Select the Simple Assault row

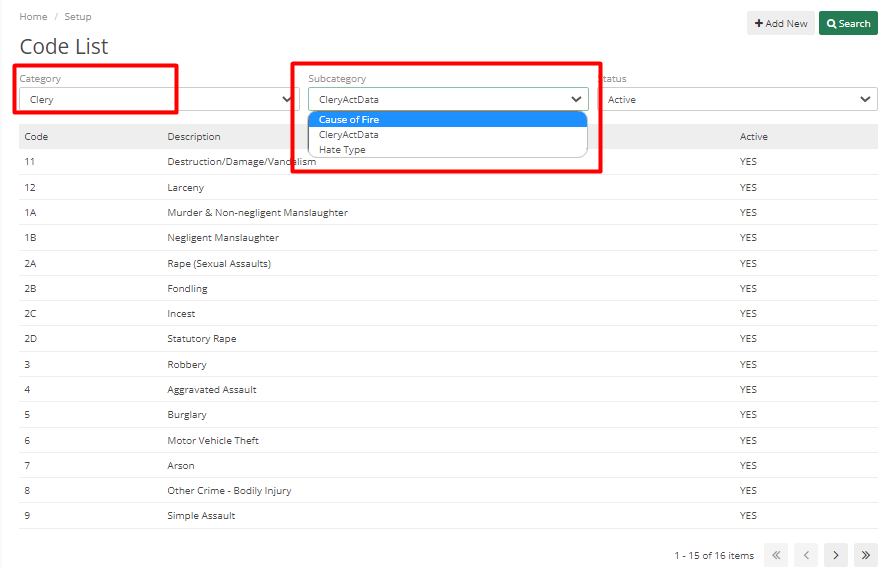tap(448, 515)
